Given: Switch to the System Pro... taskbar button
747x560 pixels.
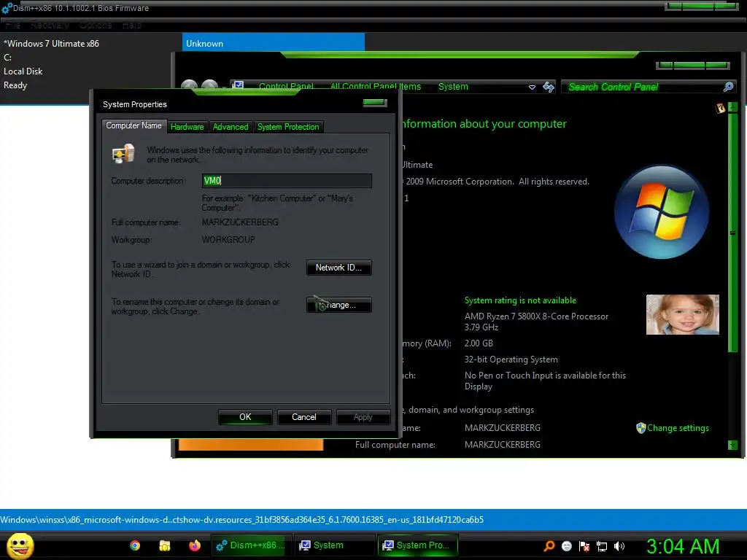Looking at the screenshot, I should coord(418,545).
